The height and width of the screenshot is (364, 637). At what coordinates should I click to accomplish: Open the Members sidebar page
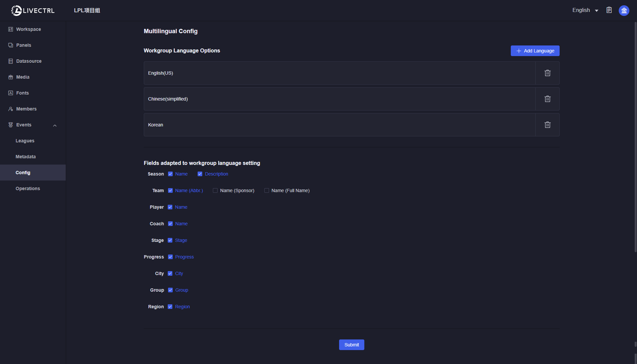click(26, 109)
